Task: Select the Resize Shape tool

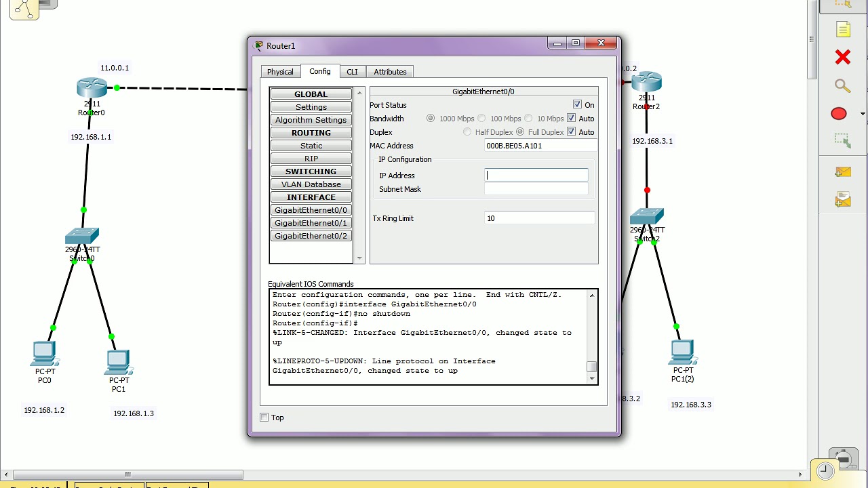Action: point(843,141)
